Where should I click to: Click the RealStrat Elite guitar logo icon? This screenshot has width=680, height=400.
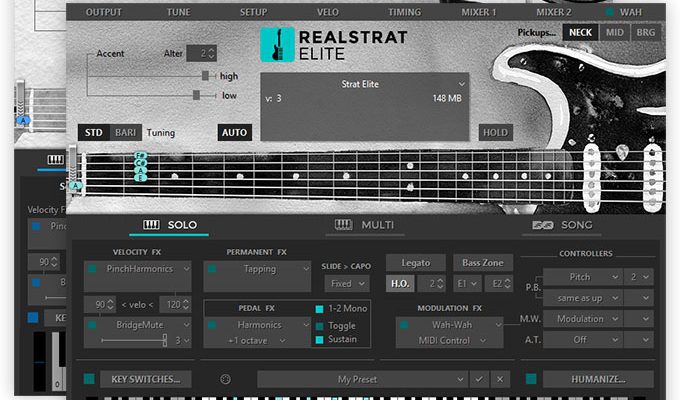click(x=277, y=45)
